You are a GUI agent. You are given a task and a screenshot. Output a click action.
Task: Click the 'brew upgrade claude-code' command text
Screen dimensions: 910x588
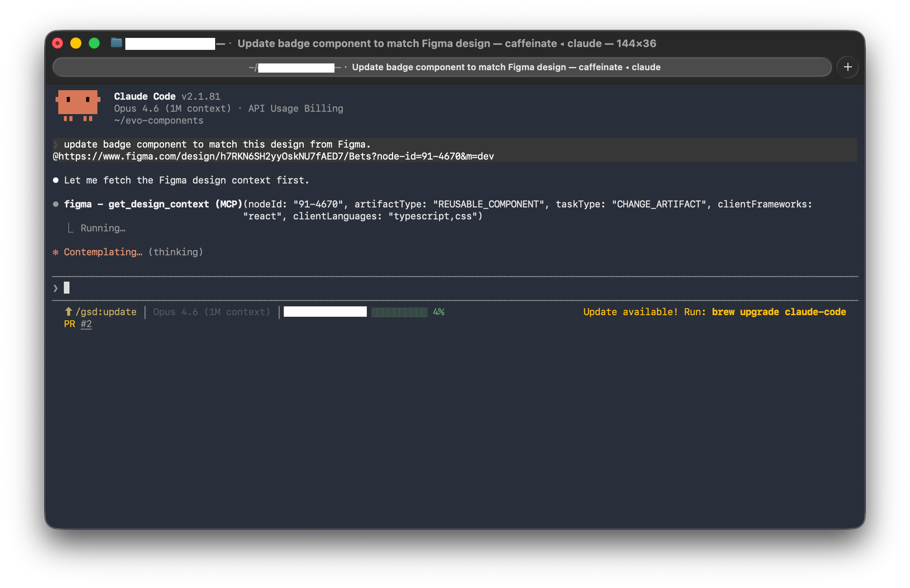[779, 312]
